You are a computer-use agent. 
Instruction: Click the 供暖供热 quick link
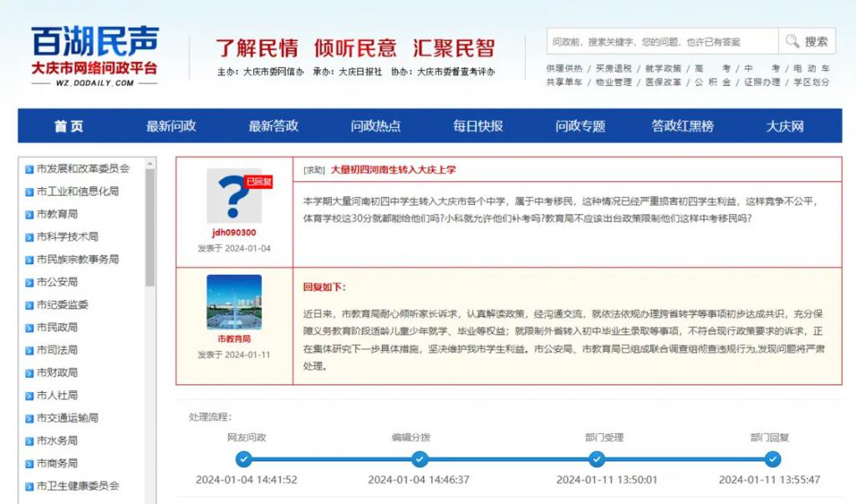564,69
